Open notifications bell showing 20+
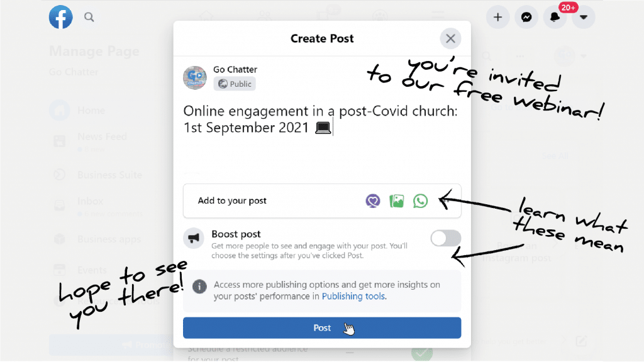Screen dimensions: 644x362 555,17
